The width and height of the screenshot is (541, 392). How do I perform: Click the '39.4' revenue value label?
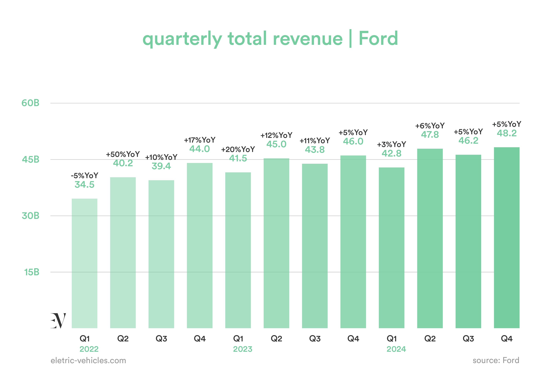tap(161, 166)
